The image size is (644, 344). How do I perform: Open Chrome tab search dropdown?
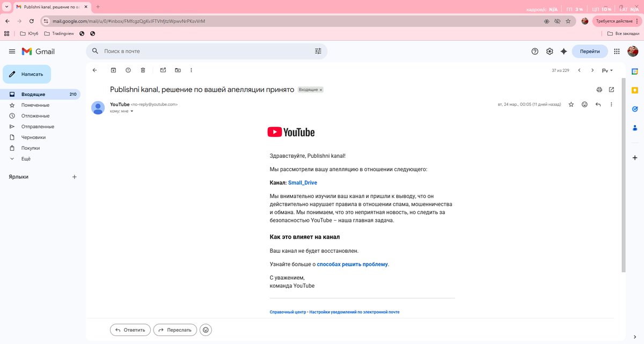tap(5, 6)
